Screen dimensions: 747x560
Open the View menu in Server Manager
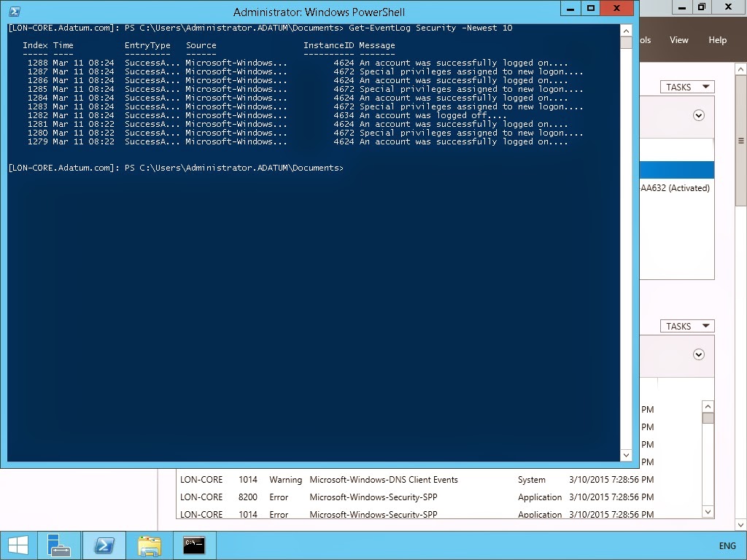(678, 40)
